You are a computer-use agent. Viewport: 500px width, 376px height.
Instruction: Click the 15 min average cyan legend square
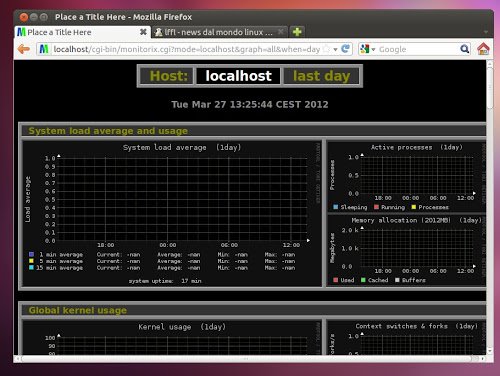coord(31,268)
